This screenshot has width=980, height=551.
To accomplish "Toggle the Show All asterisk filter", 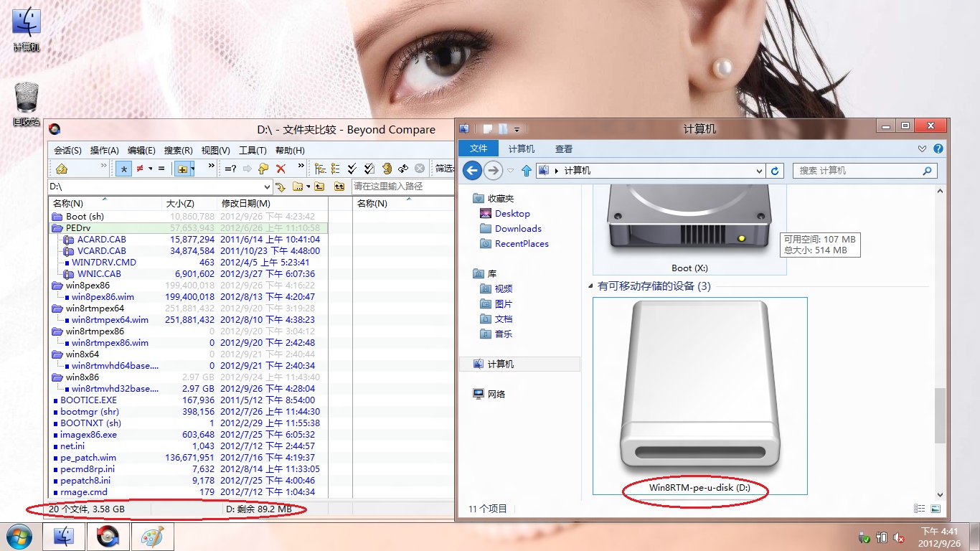I will tap(123, 169).
